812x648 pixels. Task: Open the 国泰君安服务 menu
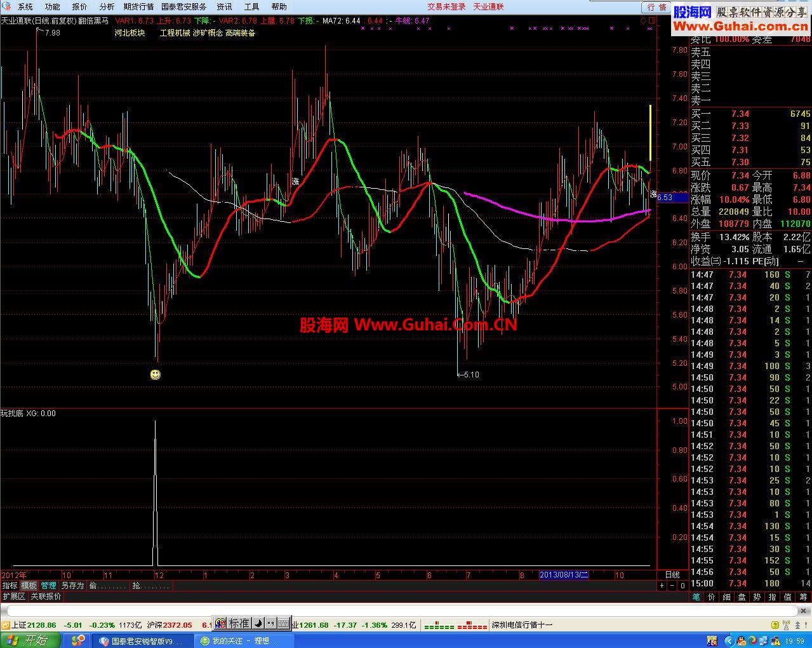coord(184,6)
